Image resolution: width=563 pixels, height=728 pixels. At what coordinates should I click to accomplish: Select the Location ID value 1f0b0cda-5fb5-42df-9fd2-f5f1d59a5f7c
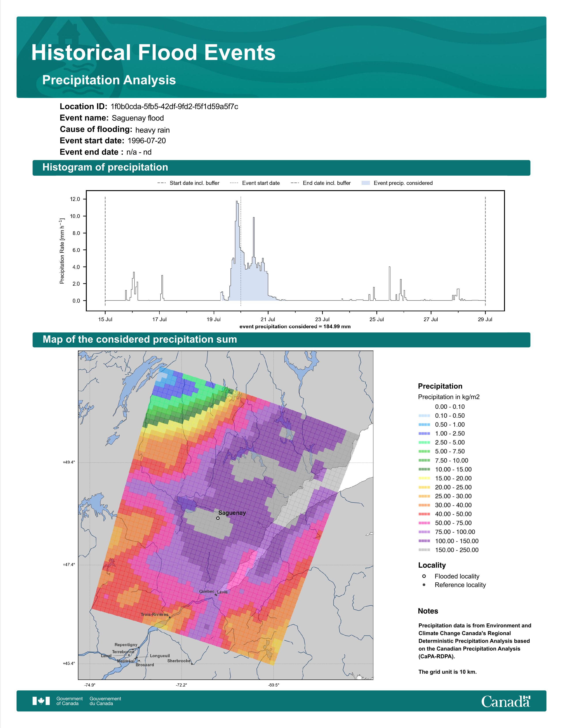[x=174, y=107]
